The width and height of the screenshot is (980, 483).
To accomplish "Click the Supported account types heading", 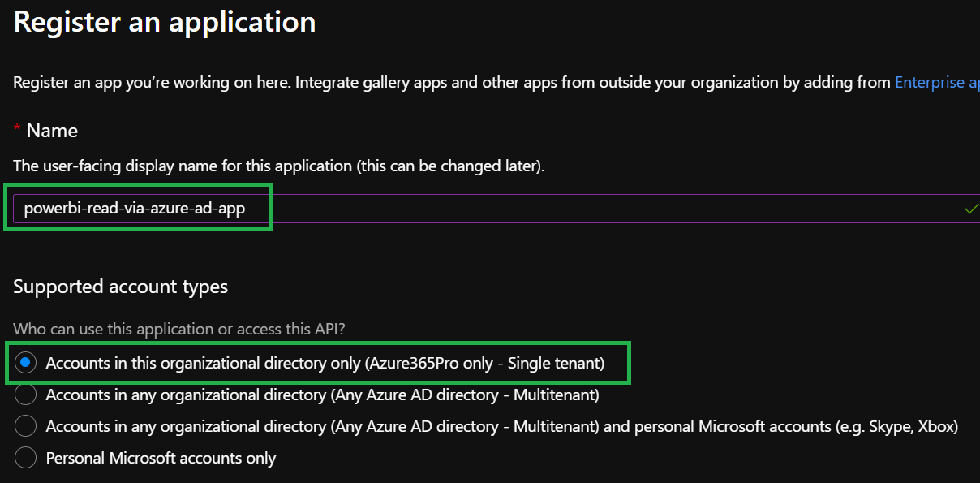I will pos(121,287).
